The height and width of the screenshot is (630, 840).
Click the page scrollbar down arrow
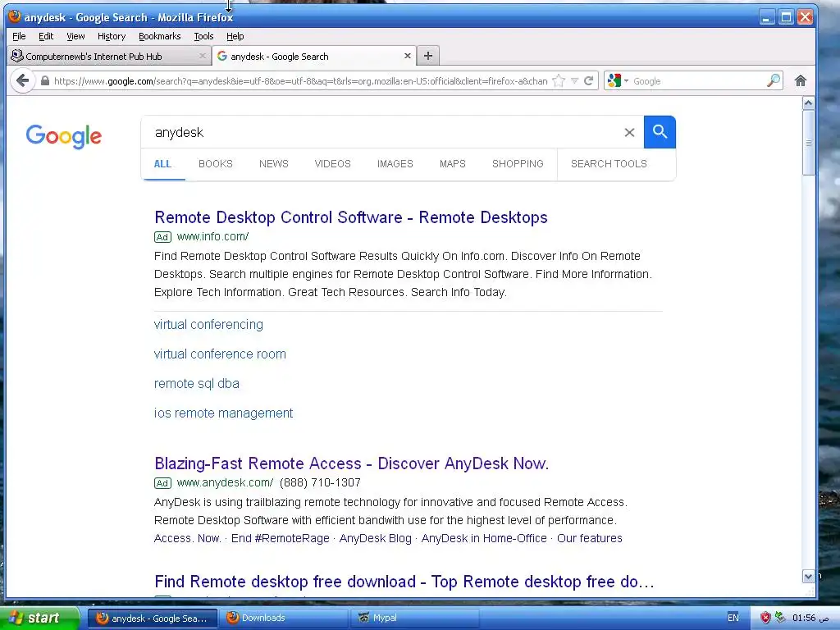(808, 577)
